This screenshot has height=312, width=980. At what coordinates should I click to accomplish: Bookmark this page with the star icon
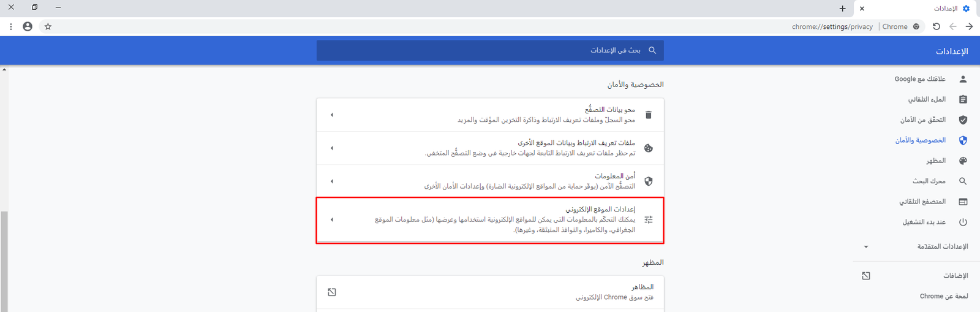tap(48, 26)
